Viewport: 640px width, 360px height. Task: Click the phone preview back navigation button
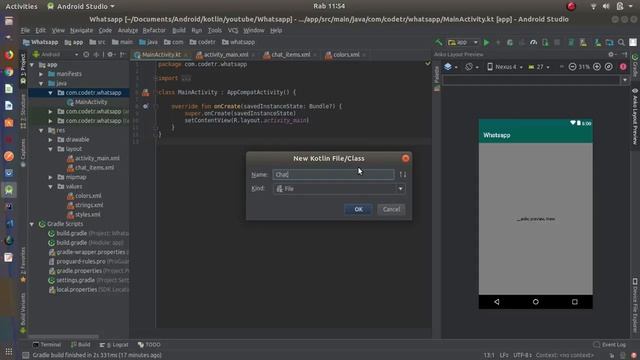(x=497, y=302)
